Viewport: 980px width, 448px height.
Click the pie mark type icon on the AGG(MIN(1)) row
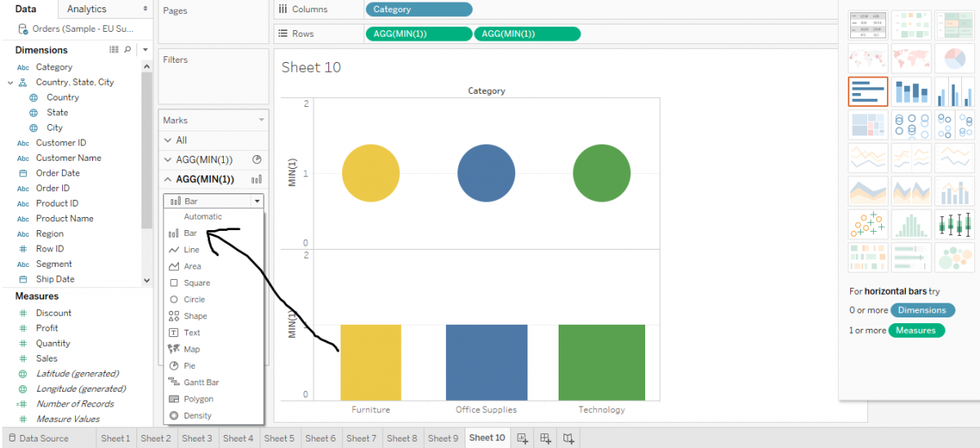[x=256, y=160]
